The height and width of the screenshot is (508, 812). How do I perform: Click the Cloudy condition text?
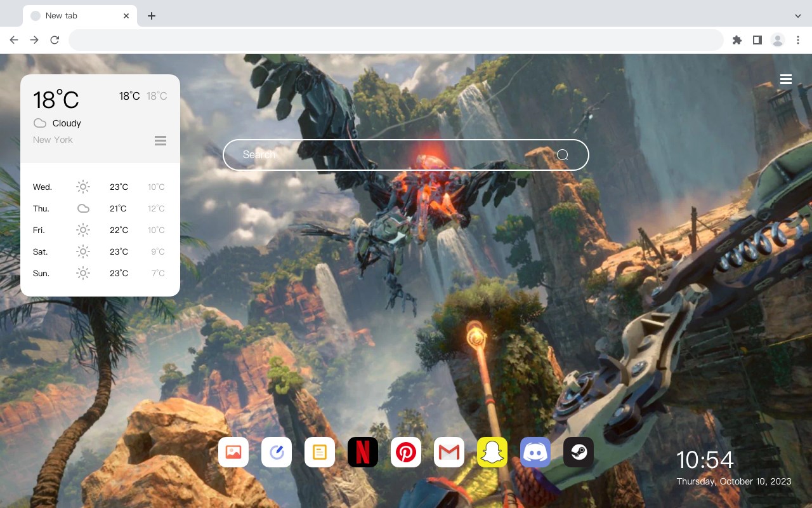(67, 123)
